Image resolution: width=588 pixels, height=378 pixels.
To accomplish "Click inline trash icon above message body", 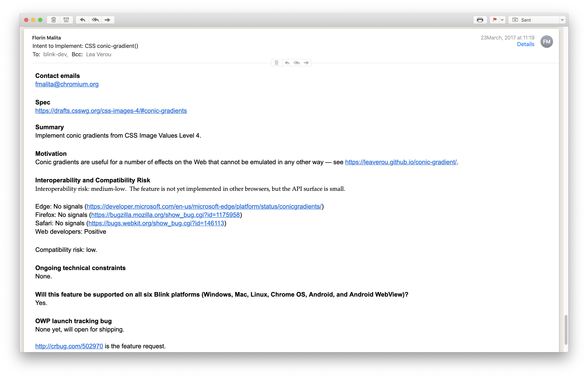I will 277,63.
